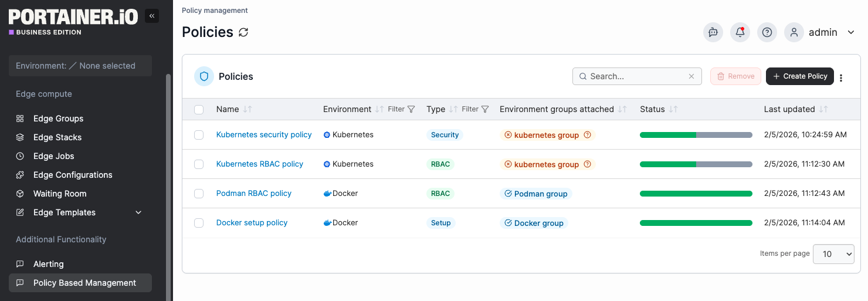This screenshot has height=301, width=868.
Task: Open the Items per page dropdown
Action: [x=833, y=254]
